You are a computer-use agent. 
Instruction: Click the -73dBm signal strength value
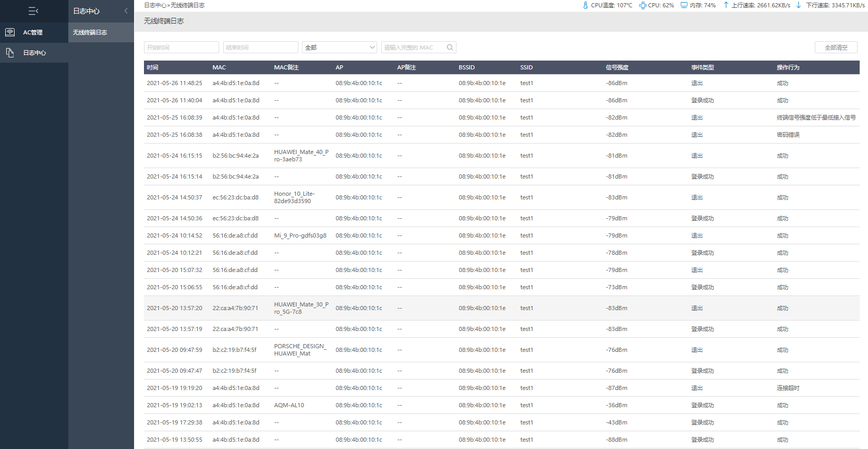(x=617, y=287)
